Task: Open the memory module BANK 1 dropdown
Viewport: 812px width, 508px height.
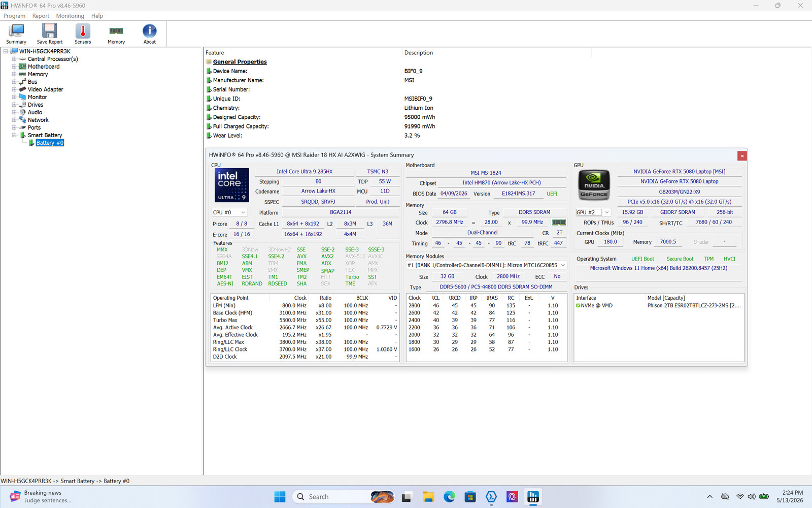Action: (x=486, y=265)
